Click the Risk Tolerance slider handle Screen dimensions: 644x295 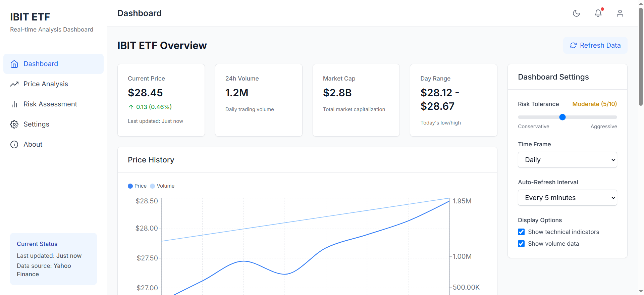tap(562, 117)
